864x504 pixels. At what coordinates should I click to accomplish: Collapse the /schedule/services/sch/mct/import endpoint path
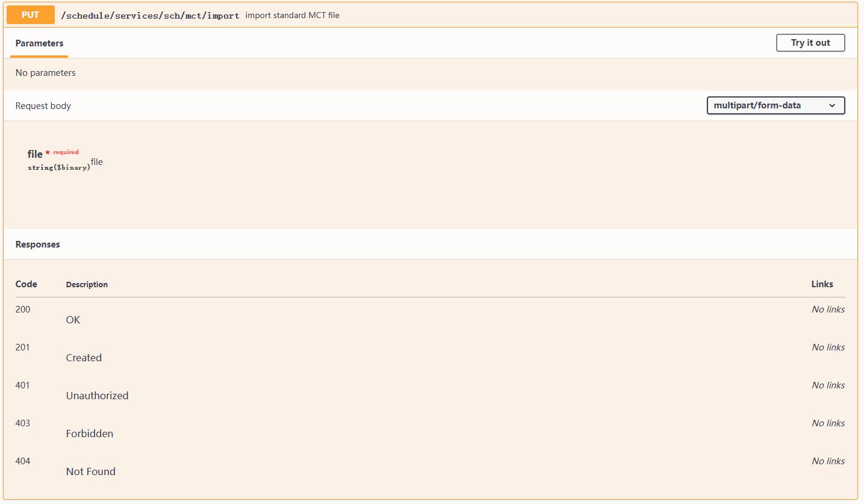(150, 16)
